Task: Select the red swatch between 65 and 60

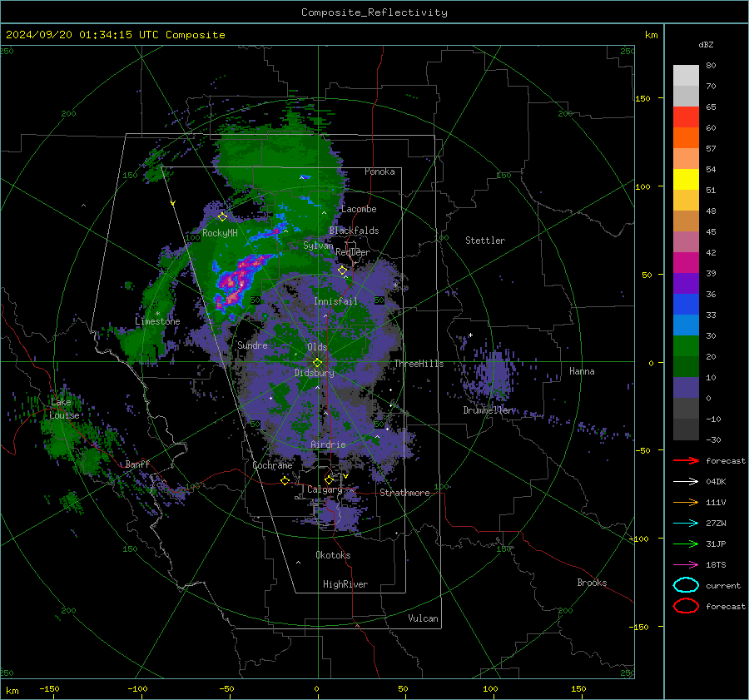Action: click(686, 117)
